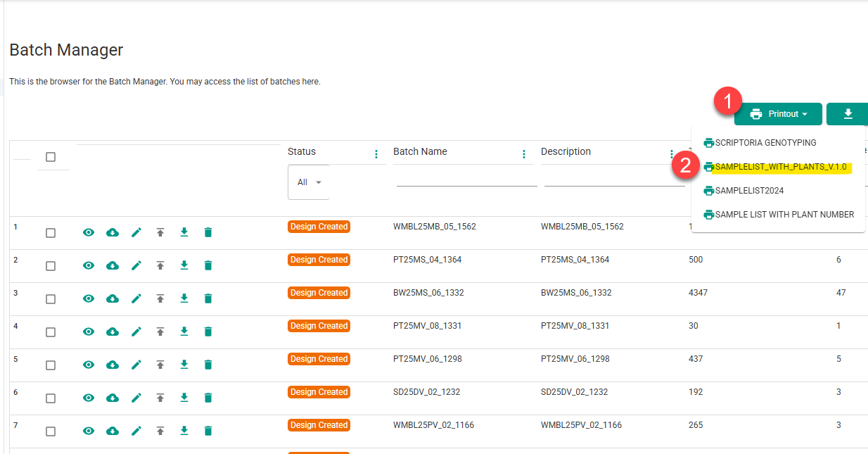
Task: Open Batch Name column options menu
Action: 524,154
